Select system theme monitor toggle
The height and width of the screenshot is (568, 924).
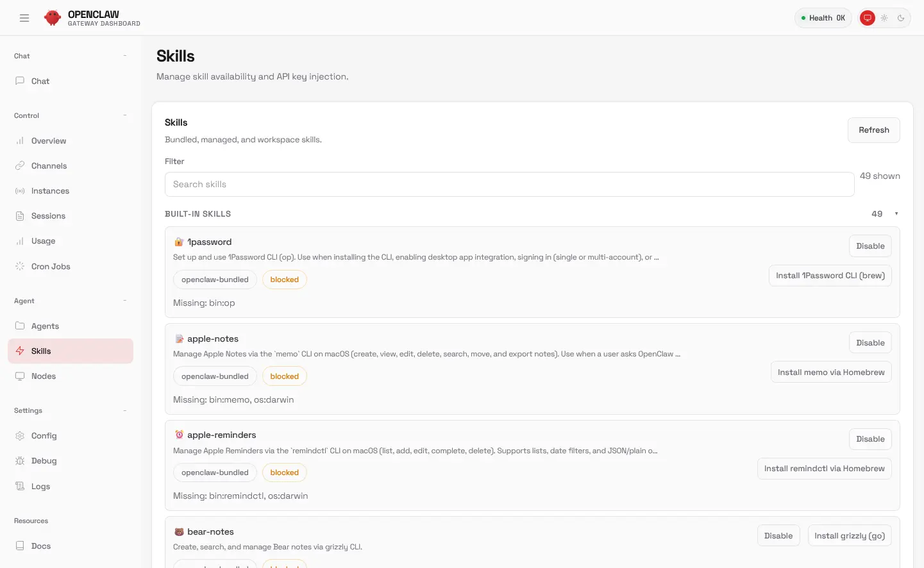868,18
